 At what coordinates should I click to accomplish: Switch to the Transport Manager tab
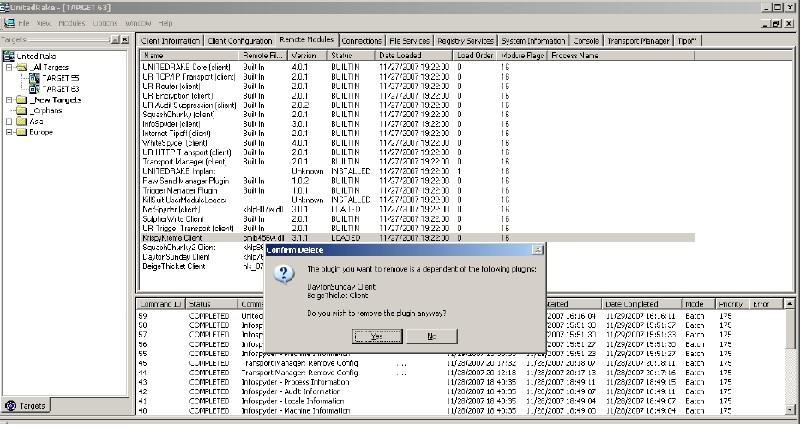638,41
